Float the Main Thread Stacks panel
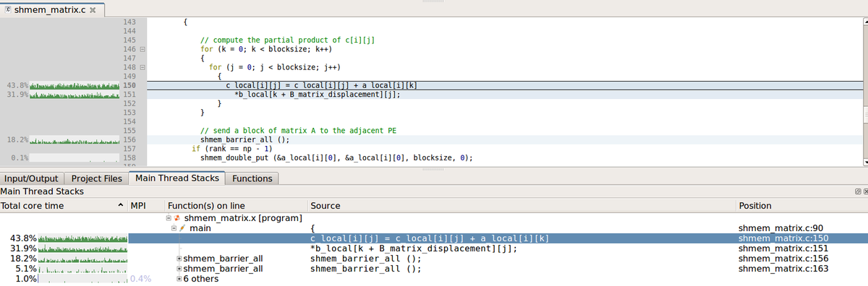 [x=857, y=191]
